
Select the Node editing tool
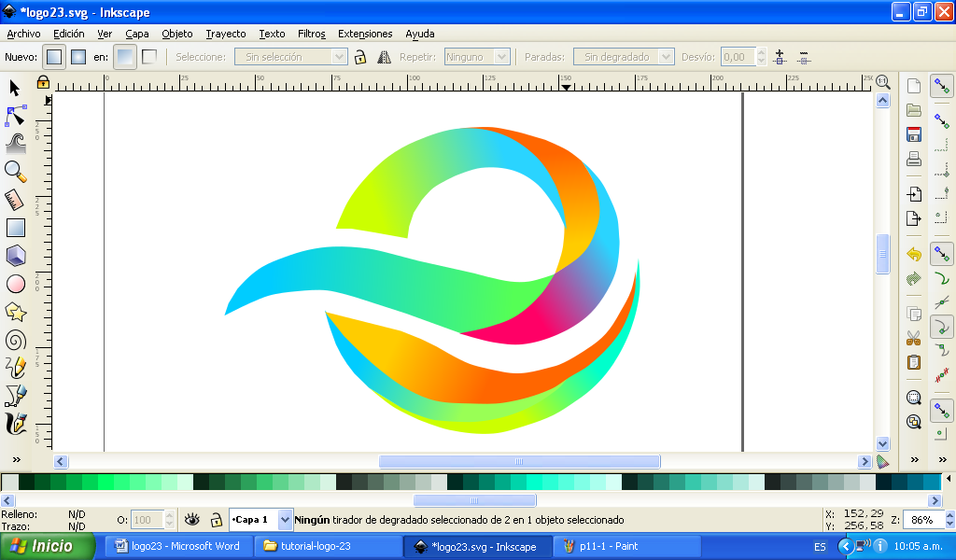[x=15, y=116]
